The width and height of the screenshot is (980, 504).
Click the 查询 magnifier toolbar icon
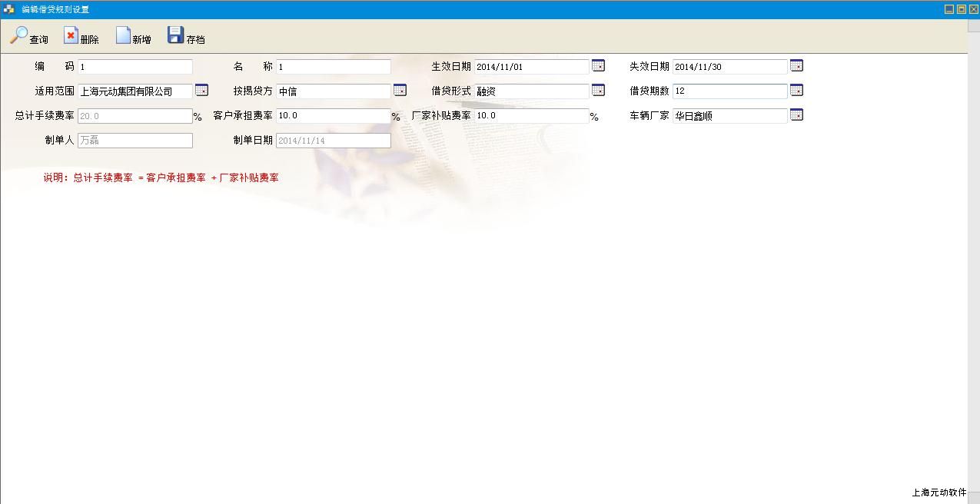(18, 35)
